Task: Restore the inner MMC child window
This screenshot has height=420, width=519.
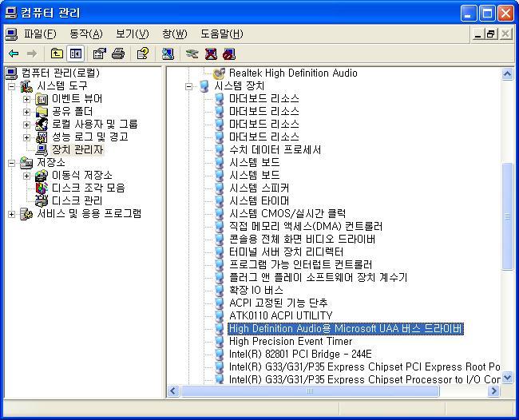Action: [x=491, y=34]
